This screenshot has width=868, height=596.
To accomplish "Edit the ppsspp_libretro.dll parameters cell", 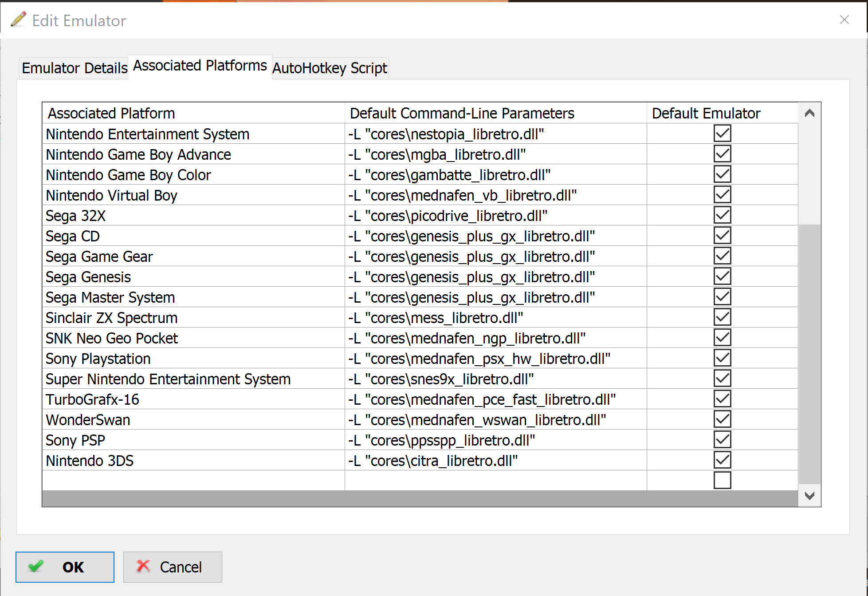I will coord(496,440).
